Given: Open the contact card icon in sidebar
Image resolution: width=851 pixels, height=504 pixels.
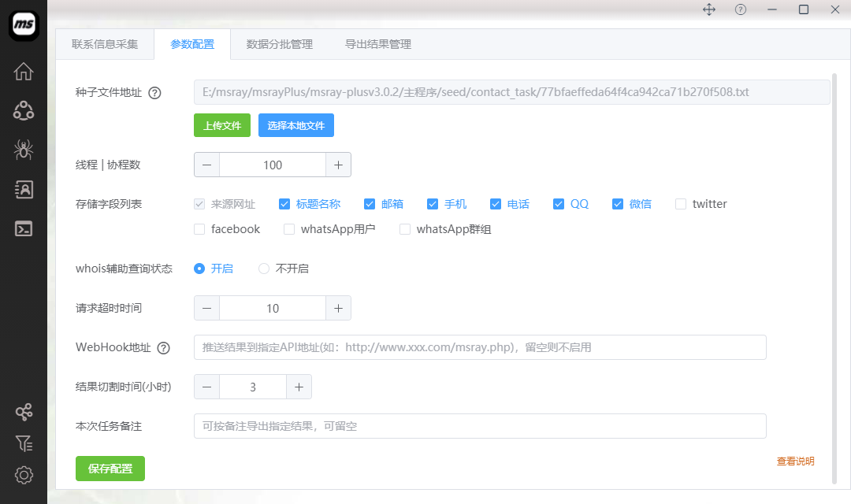Looking at the screenshot, I should click(24, 189).
